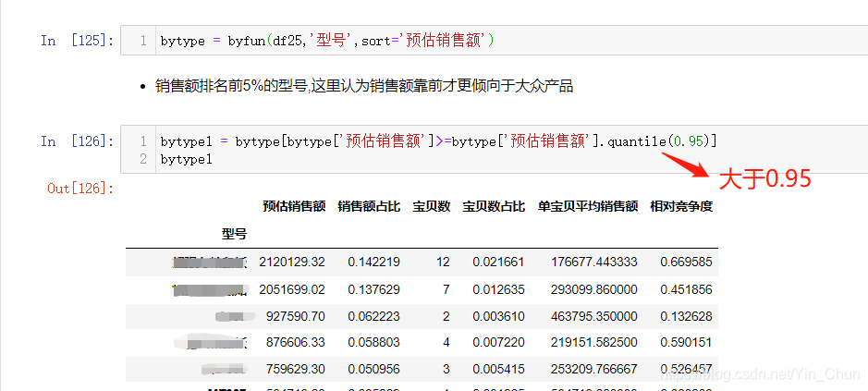The image size is (868, 391).
Task: Click 宝贝数 value 12
Action: tap(443, 262)
